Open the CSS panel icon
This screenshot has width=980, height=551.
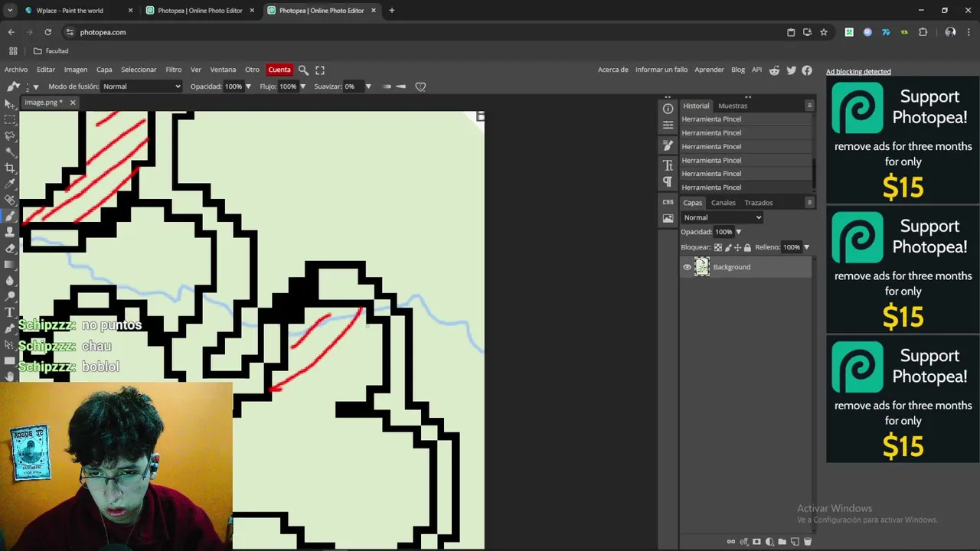(668, 202)
